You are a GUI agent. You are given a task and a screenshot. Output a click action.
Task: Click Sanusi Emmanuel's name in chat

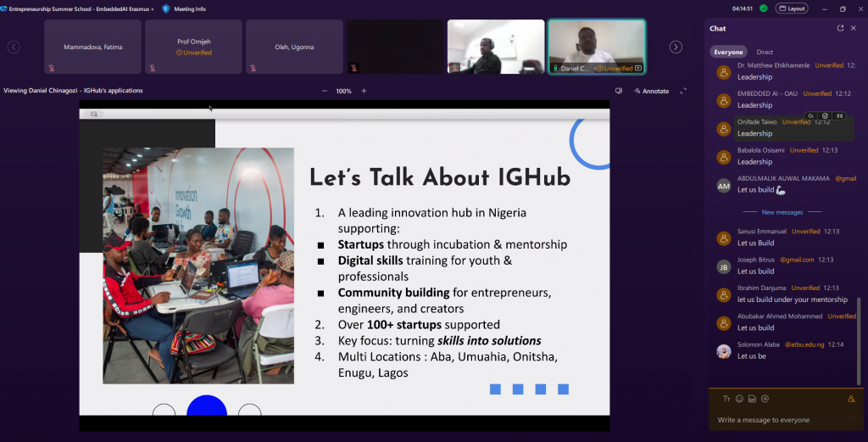pos(762,232)
